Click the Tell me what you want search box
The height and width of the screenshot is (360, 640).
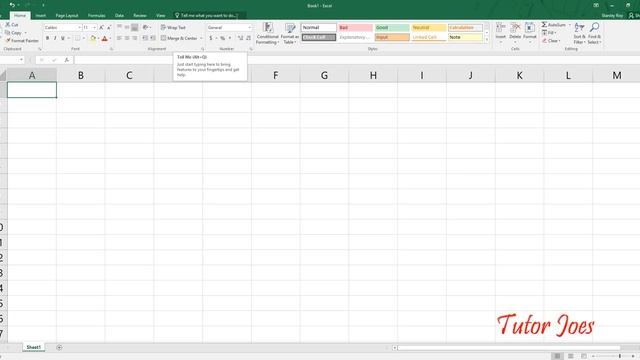pos(209,16)
